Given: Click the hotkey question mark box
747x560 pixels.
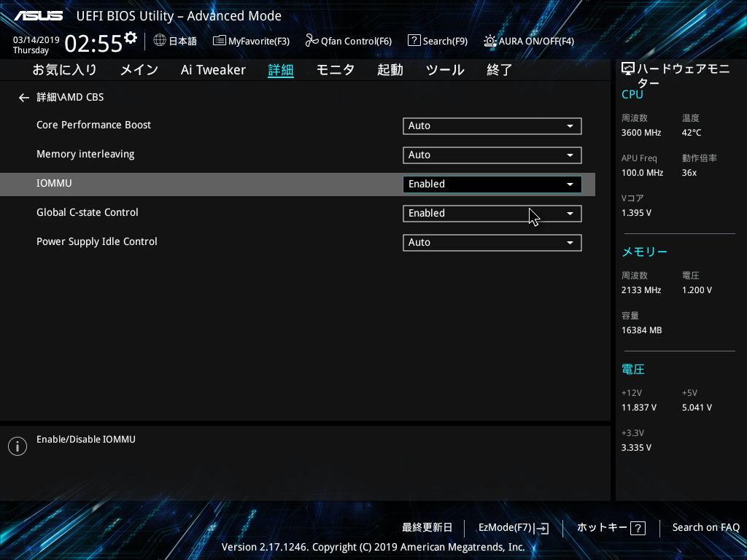Looking at the screenshot, I should [x=638, y=528].
